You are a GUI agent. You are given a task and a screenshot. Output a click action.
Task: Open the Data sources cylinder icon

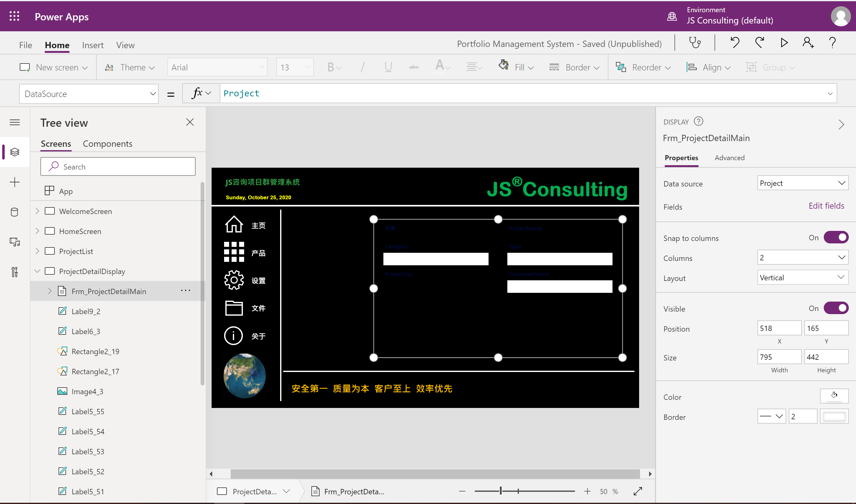(x=15, y=212)
